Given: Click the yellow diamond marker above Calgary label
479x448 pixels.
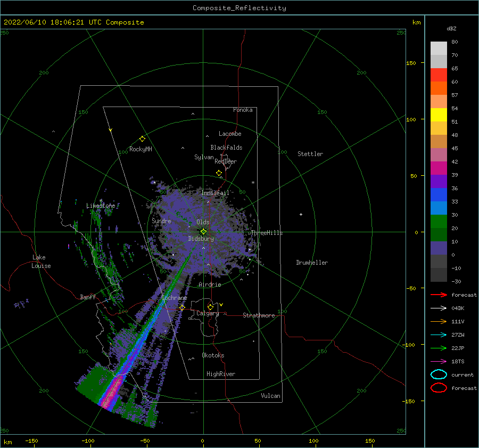Looking at the screenshot, I should pyautogui.click(x=210, y=307).
